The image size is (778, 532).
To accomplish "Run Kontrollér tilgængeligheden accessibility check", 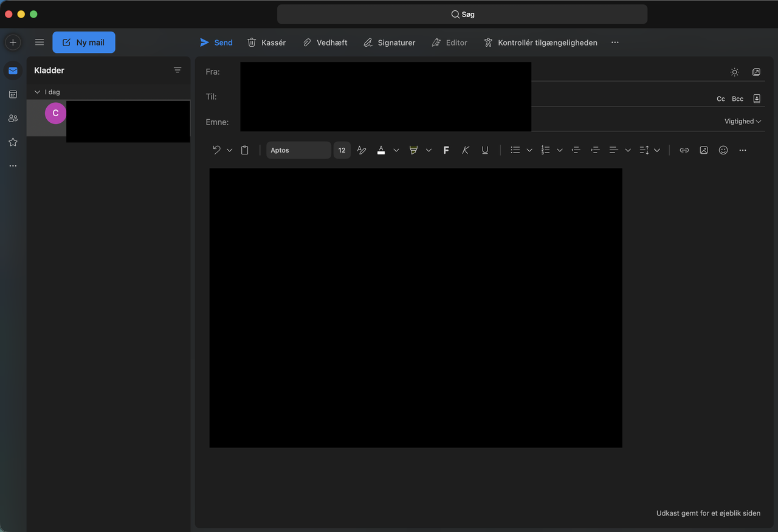I will click(x=540, y=43).
